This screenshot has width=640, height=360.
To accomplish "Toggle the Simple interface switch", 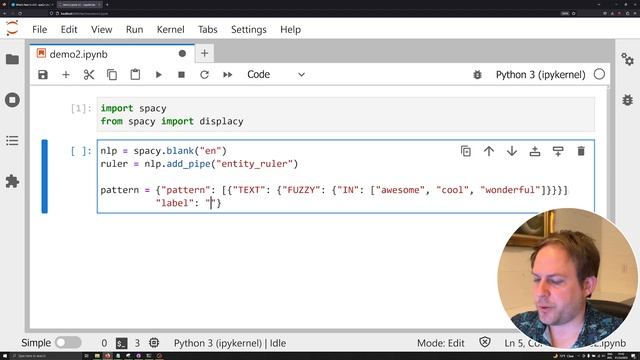I will click(68, 342).
